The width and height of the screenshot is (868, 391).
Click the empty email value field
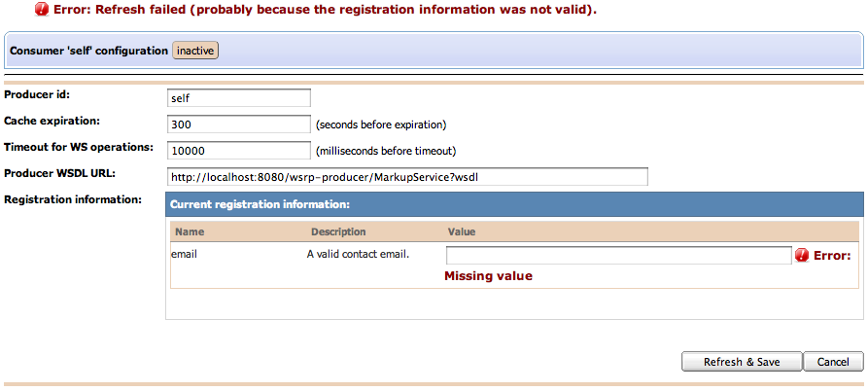619,255
